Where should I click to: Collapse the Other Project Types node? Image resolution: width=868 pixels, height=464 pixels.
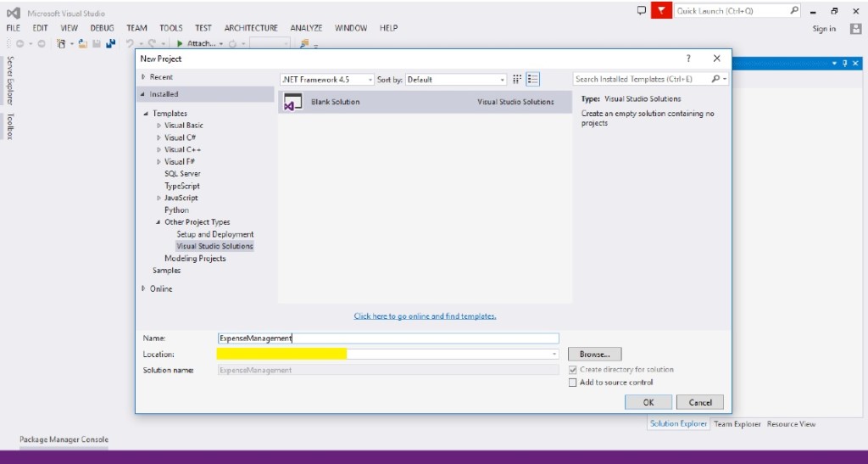(159, 222)
